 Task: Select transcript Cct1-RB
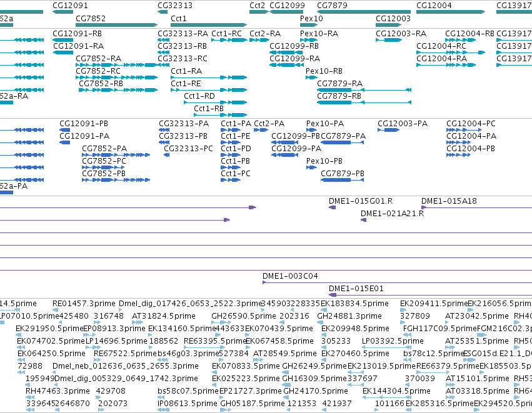tap(209, 109)
